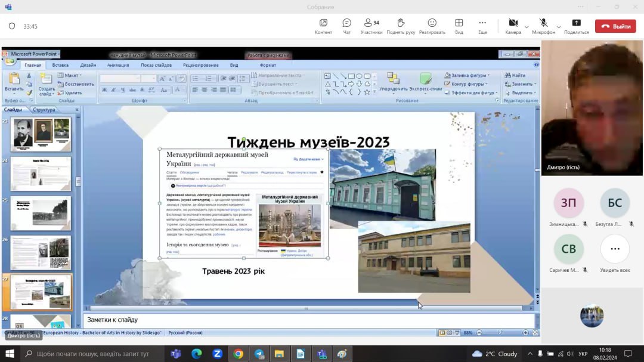Viewport: 644px width, 362px height.
Task: Click See all participants button
Action: point(615,249)
